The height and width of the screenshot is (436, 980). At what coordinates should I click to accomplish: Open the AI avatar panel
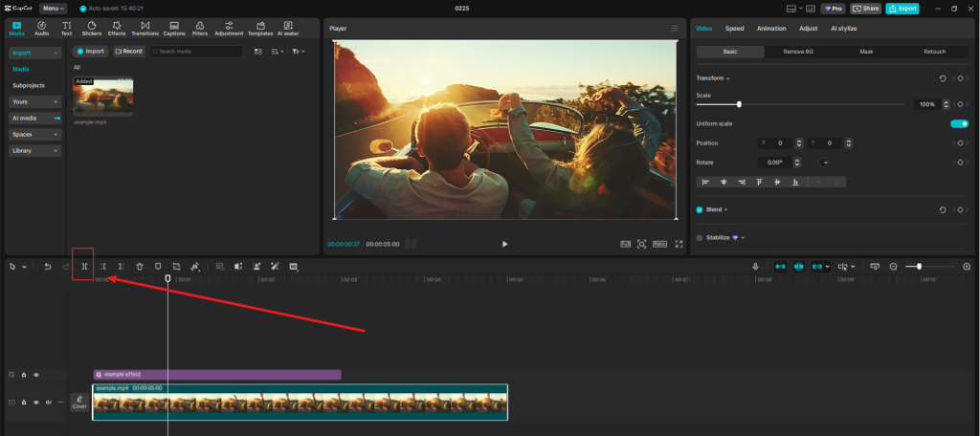288,28
